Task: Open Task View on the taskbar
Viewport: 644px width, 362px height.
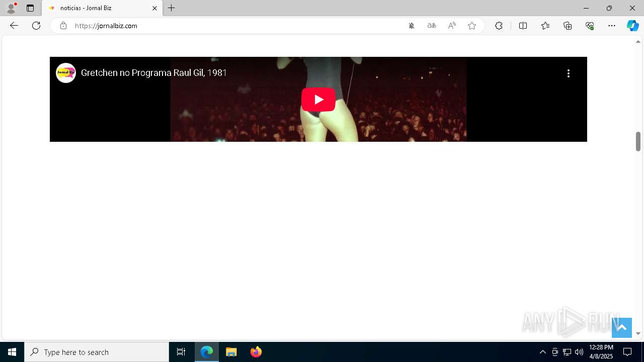Action: click(181, 352)
